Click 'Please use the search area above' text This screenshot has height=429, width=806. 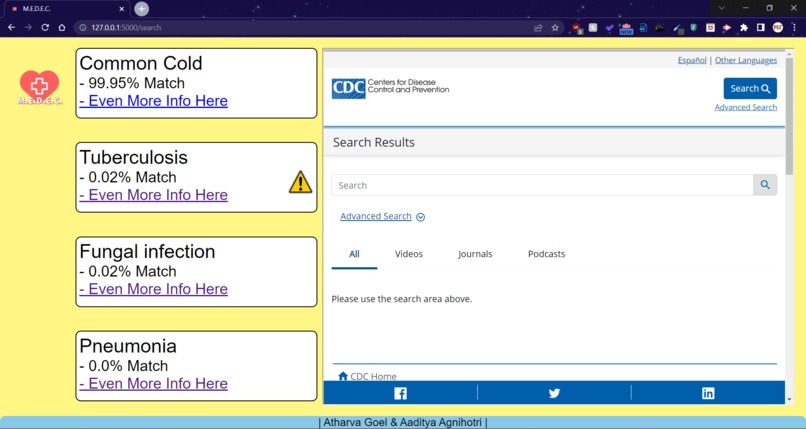401,299
